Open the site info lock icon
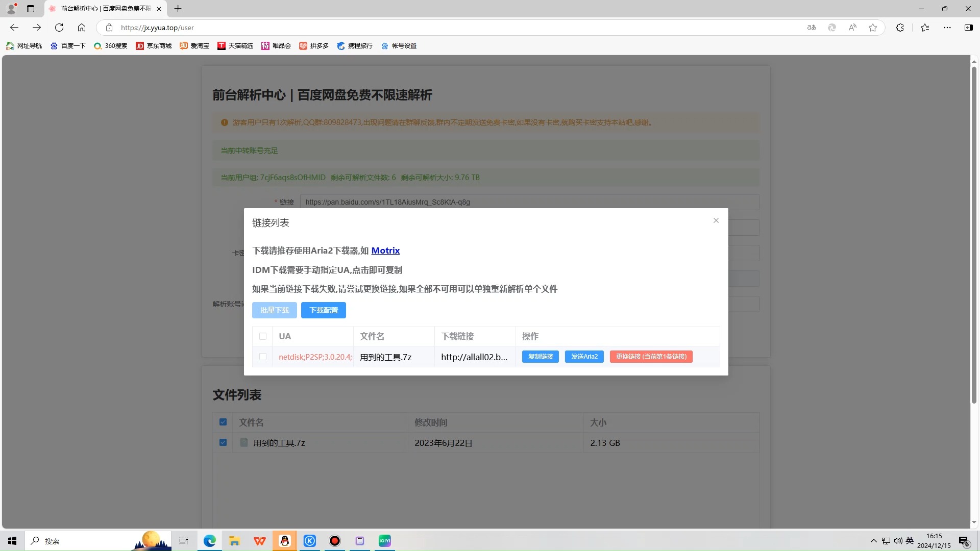 click(109, 28)
